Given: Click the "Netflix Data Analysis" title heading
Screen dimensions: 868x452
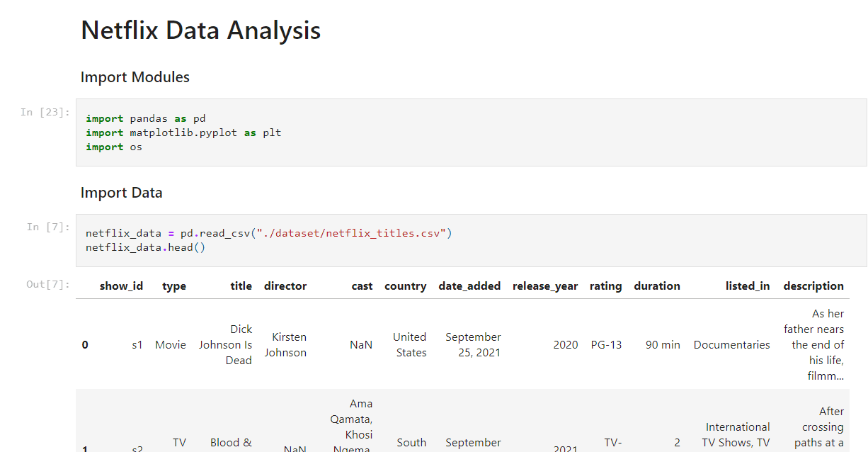Looking at the screenshot, I should (200, 30).
